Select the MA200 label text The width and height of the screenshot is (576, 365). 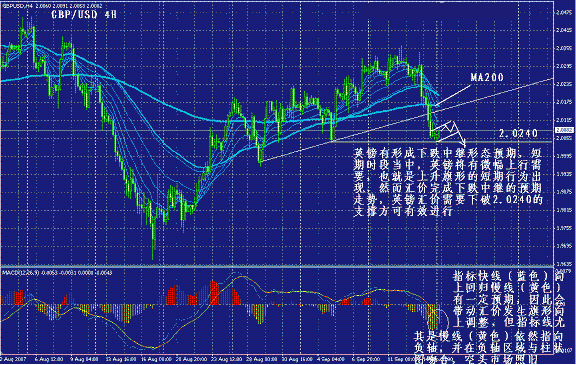click(487, 77)
